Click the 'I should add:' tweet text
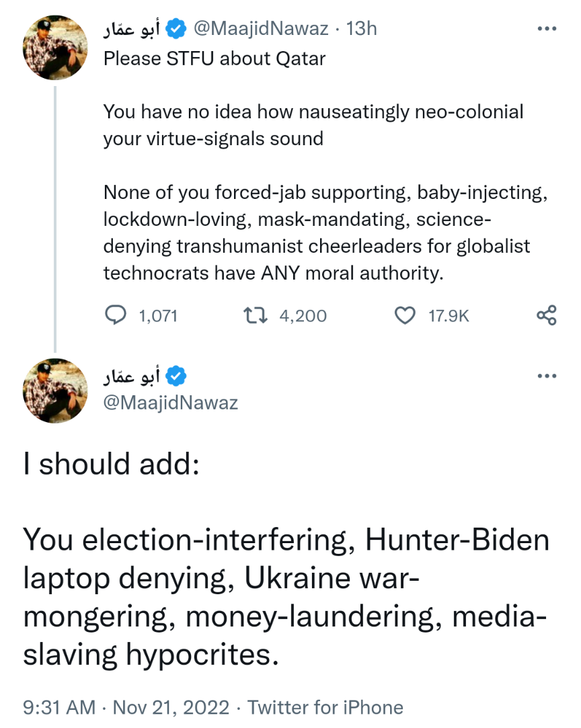Viewport: 581px width, 728px height. pos(111,464)
